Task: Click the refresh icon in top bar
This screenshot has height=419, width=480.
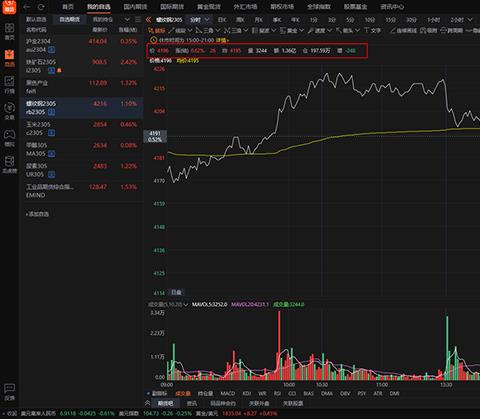Action: (x=41, y=7)
